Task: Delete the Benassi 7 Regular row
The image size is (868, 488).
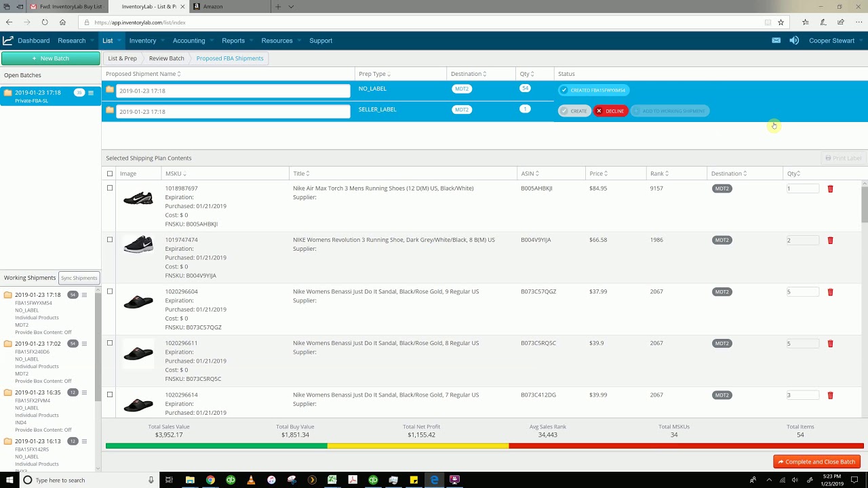Action: (x=830, y=395)
